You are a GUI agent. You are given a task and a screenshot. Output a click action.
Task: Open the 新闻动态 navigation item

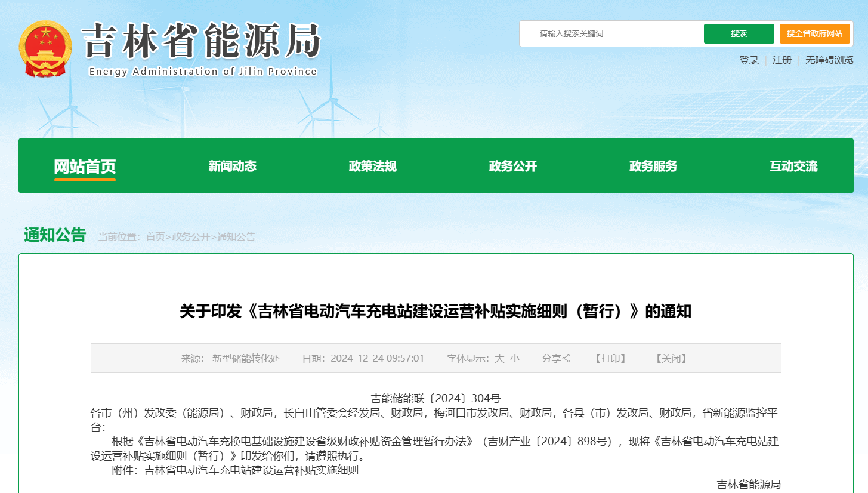(x=232, y=167)
